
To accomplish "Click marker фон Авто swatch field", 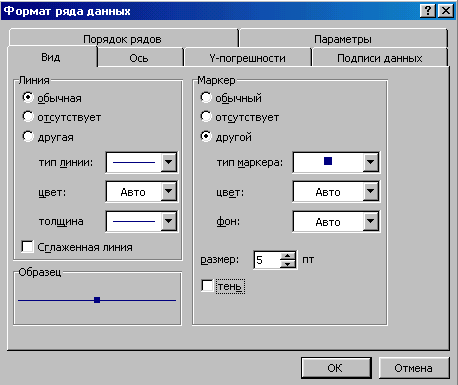I will [328, 221].
